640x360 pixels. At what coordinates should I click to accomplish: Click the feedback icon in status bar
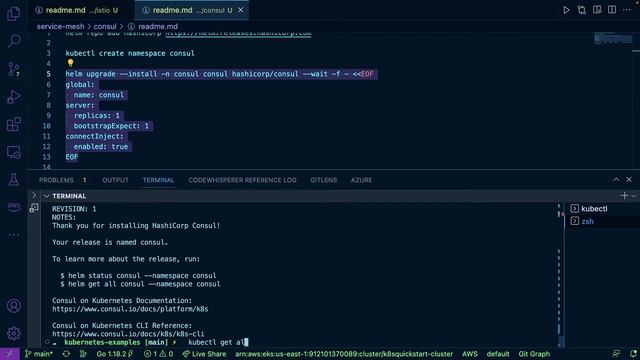616,354
